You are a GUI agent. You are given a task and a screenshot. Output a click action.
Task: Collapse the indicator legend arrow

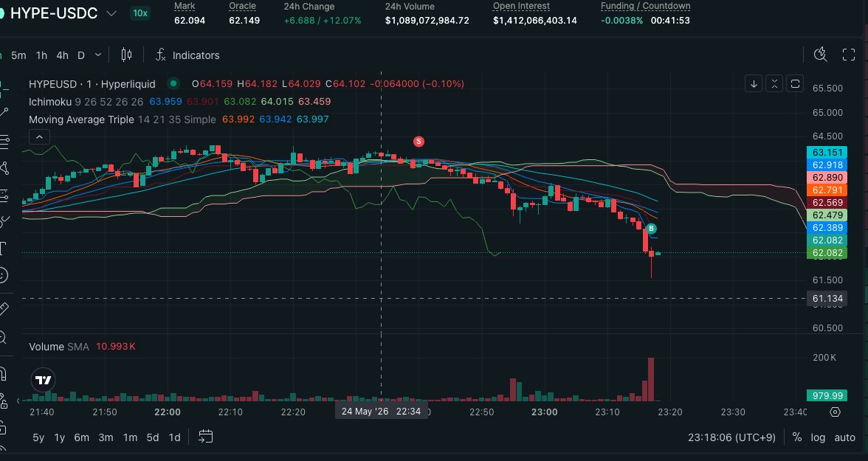pyautogui.click(x=39, y=136)
